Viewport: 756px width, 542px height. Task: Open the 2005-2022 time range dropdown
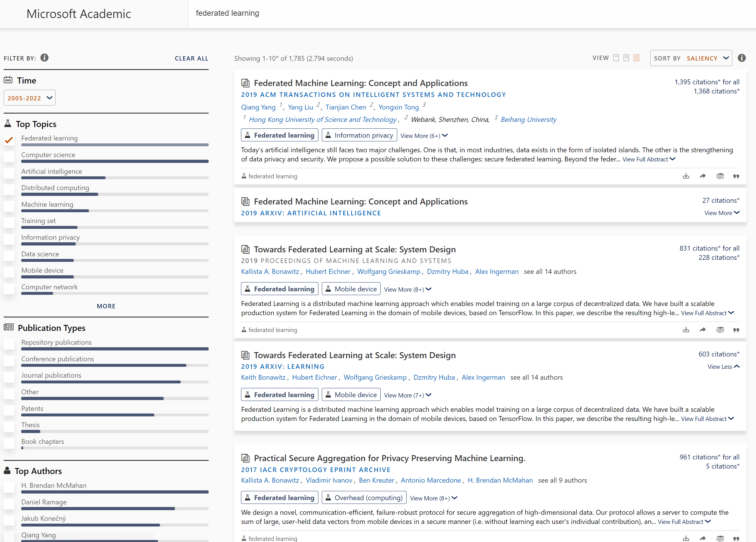click(30, 98)
